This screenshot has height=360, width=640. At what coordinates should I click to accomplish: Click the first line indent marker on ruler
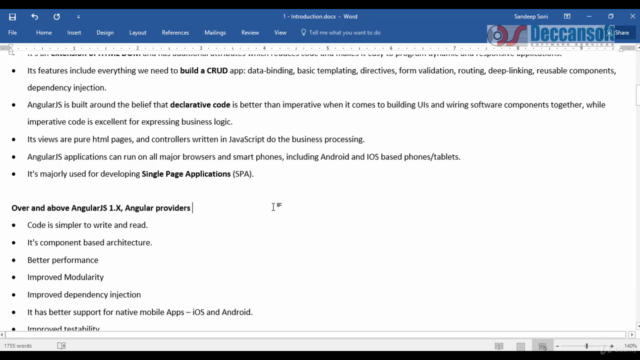[x=11, y=46]
